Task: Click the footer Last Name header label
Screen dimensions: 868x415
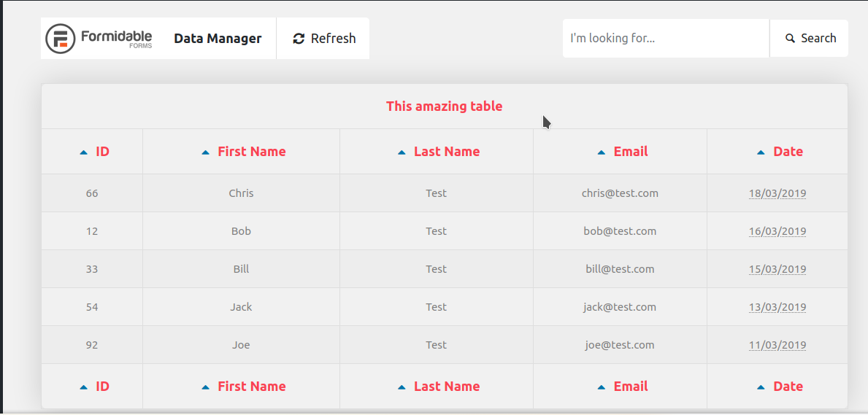Action: pos(447,387)
